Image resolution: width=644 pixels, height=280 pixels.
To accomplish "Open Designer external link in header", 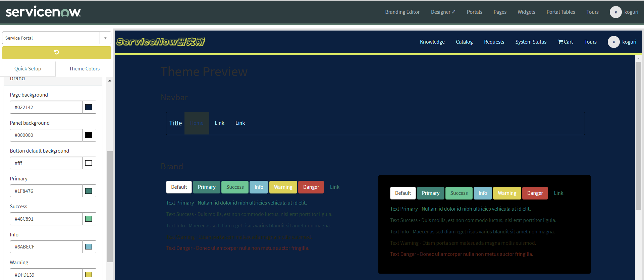I will pos(443,12).
